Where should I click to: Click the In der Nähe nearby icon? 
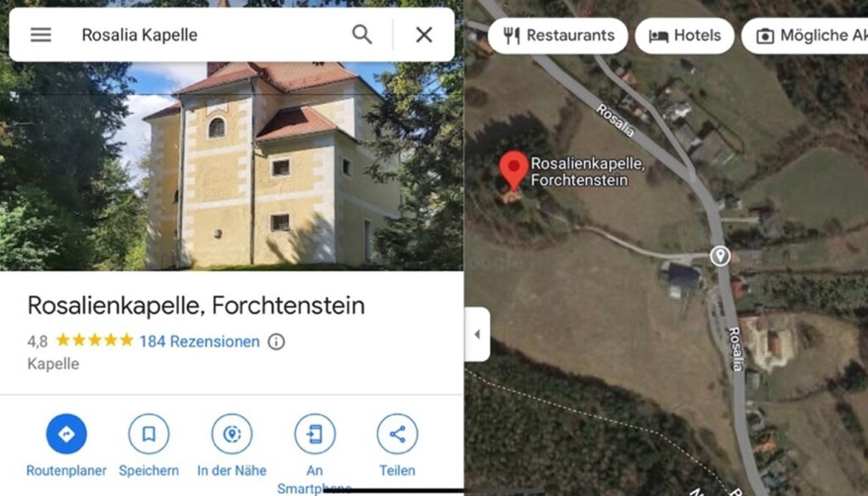232,433
